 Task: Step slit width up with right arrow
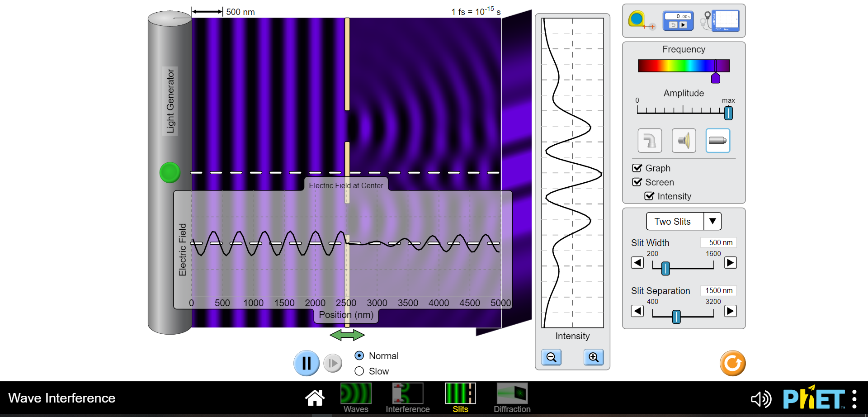[730, 262]
